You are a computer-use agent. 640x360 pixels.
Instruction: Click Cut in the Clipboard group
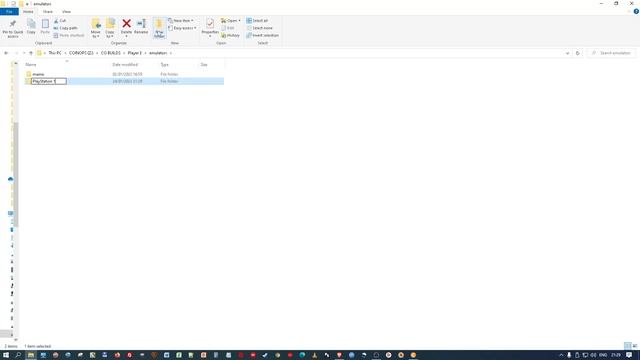click(x=60, y=20)
